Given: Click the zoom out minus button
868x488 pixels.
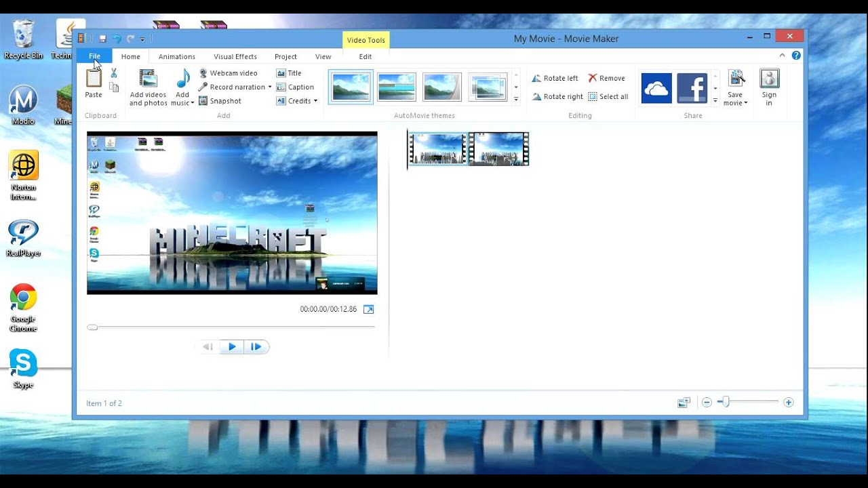Looking at the screenshot, I should tap(707, 403).
